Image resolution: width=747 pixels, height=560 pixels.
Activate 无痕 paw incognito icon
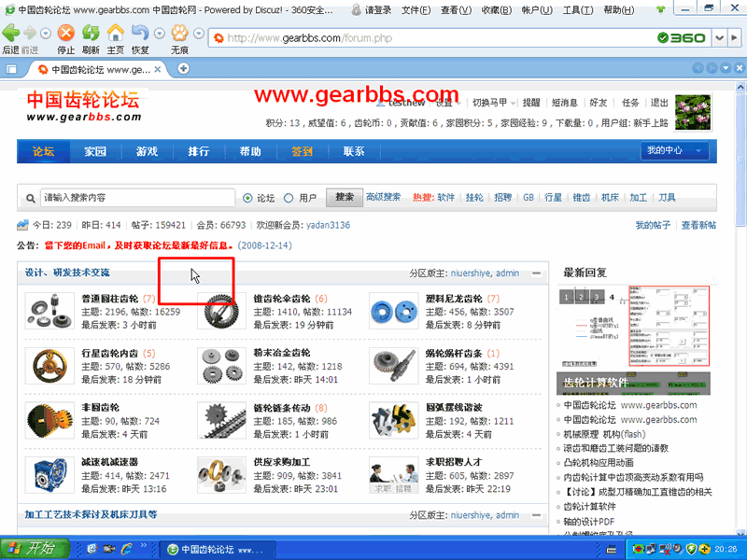coord(180,33)
